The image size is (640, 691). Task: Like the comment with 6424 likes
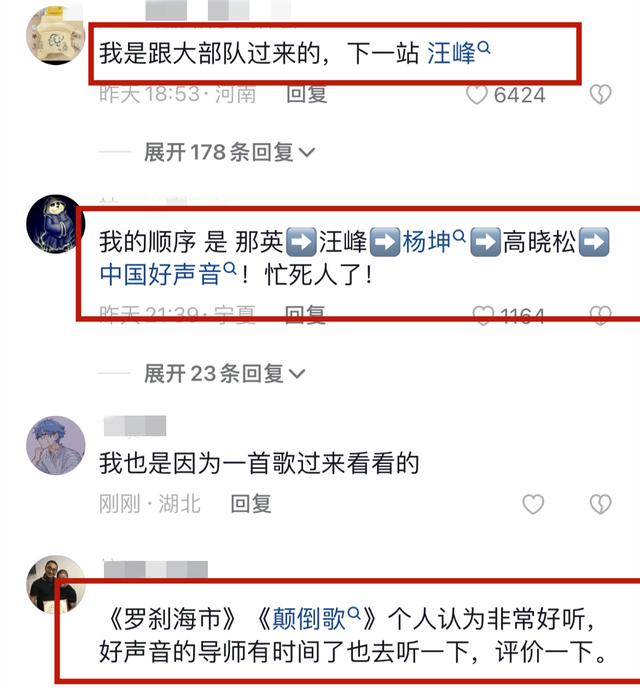476,95
